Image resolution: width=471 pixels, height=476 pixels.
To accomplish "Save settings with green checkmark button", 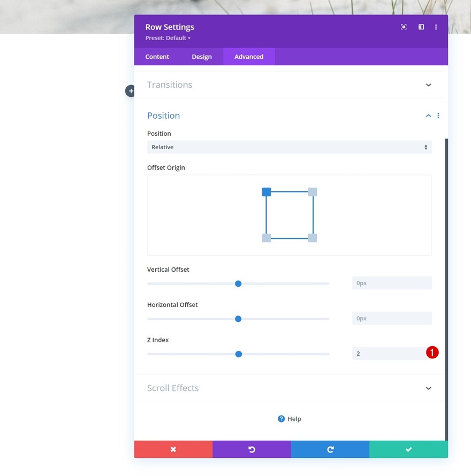I will click(x=409, y=449).
